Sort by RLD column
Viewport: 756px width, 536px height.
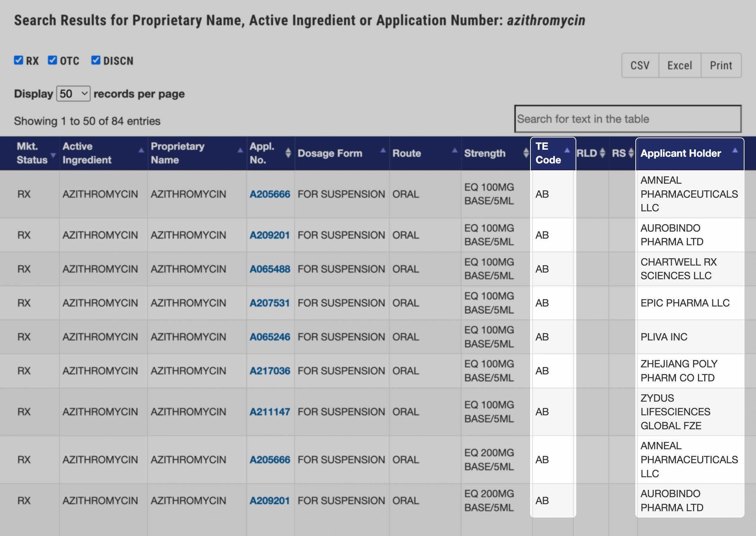coord(592,153)
